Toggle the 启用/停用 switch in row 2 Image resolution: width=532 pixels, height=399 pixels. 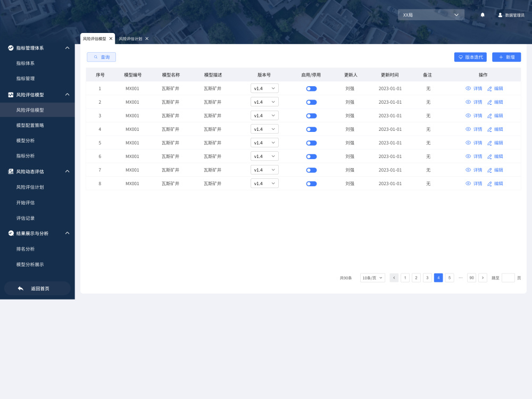[311, 102]
